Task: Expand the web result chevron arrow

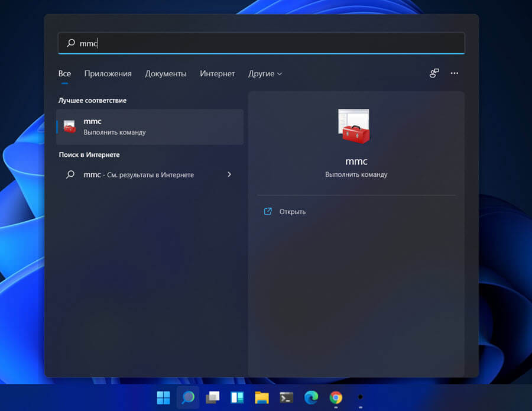Action: (229, 174)
